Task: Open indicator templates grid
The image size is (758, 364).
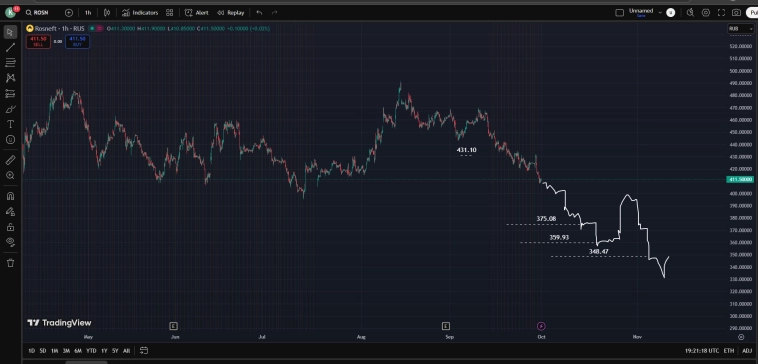Action: tap(169, 13)
